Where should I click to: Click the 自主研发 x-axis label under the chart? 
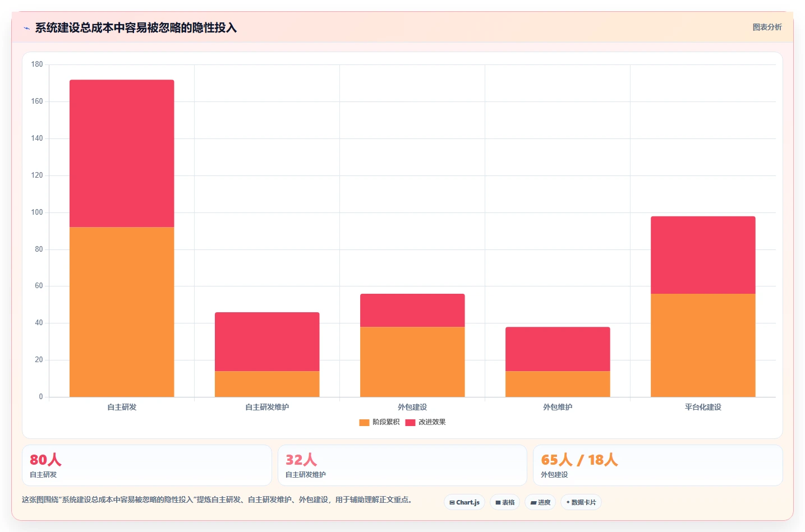pos(122,407)
